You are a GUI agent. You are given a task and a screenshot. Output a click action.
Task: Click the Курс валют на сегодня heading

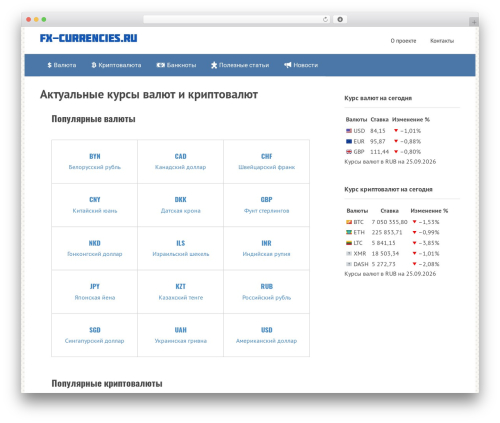378,98
